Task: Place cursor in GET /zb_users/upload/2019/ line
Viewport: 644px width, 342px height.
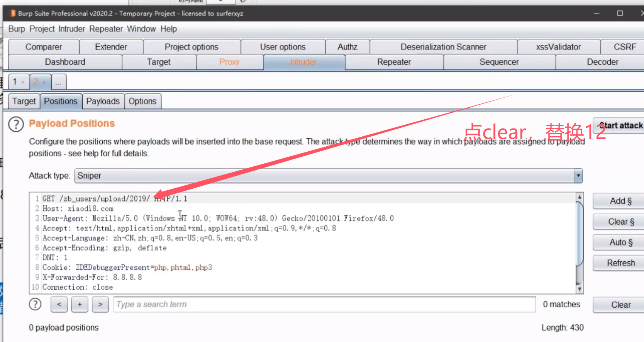Action: point(115,199)
